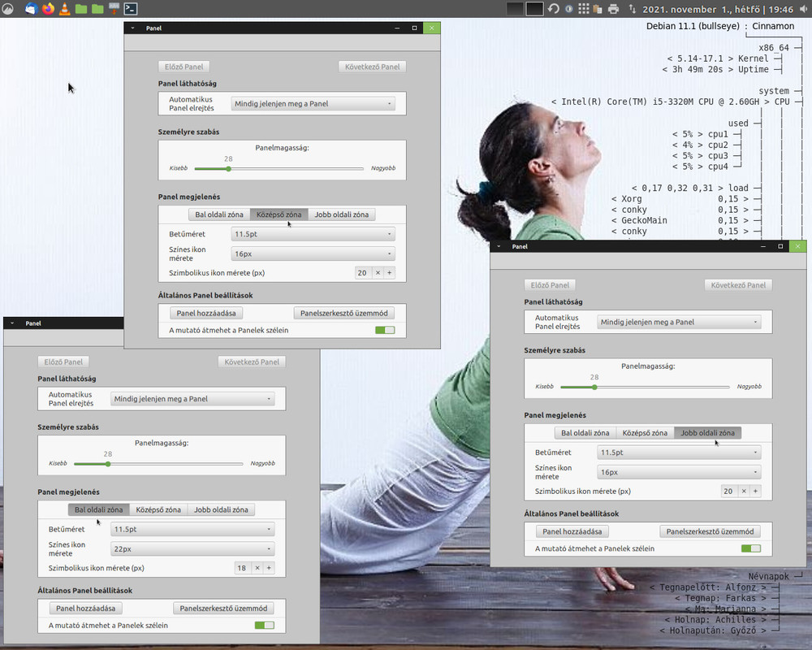This screenshot has height=650, width=812.
Task: Select Jobb oldali zóna tab in lower-left window
Action: click(x=221, y=509)
